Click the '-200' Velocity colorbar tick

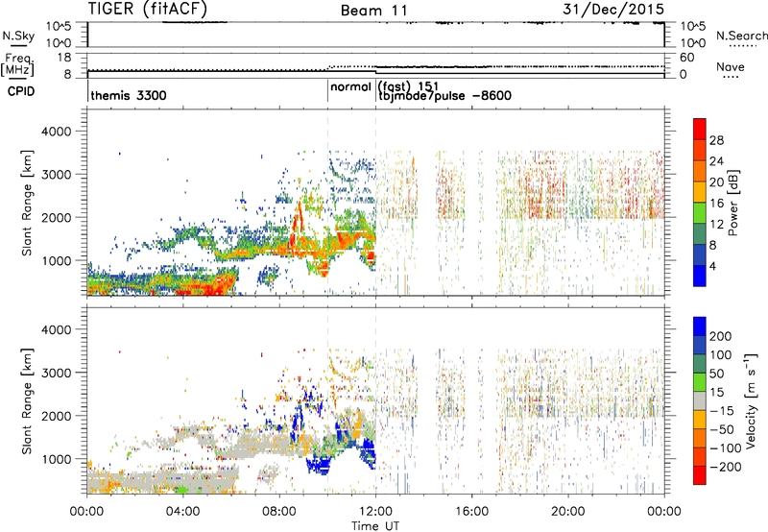coord(724,467)
